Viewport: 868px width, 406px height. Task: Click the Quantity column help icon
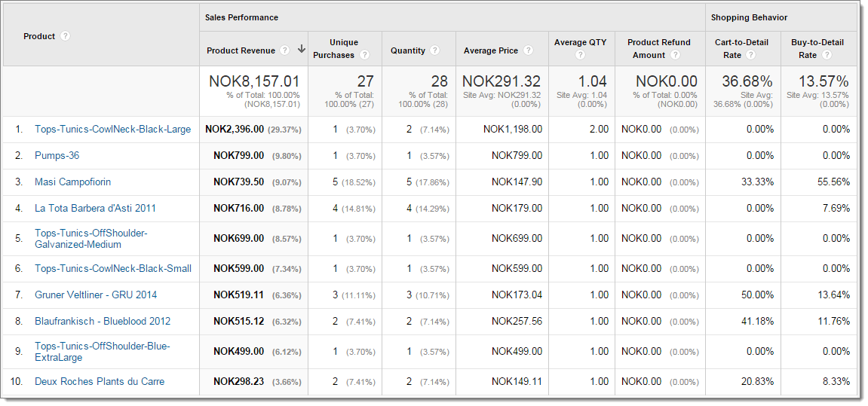pos(435,50)
